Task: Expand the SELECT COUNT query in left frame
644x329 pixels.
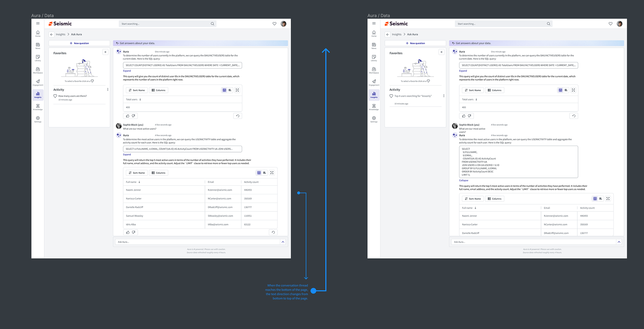Action: coord(127,71)
